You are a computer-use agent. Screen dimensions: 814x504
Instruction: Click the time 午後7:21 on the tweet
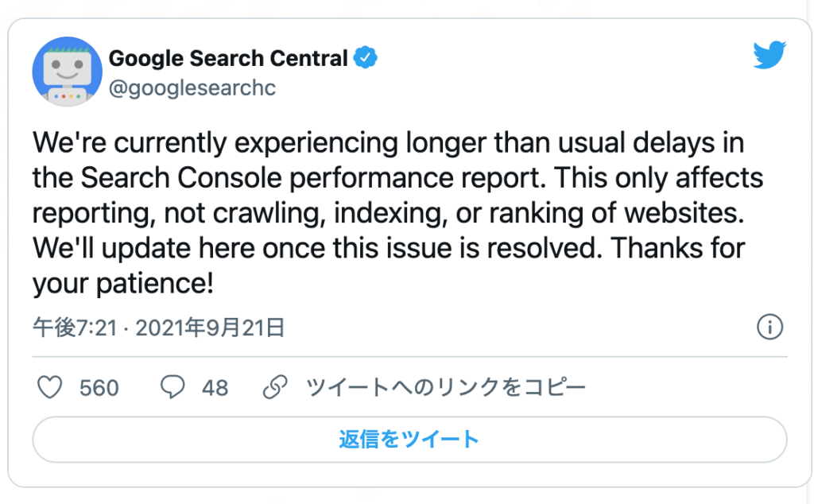click(x=75, y=328)
